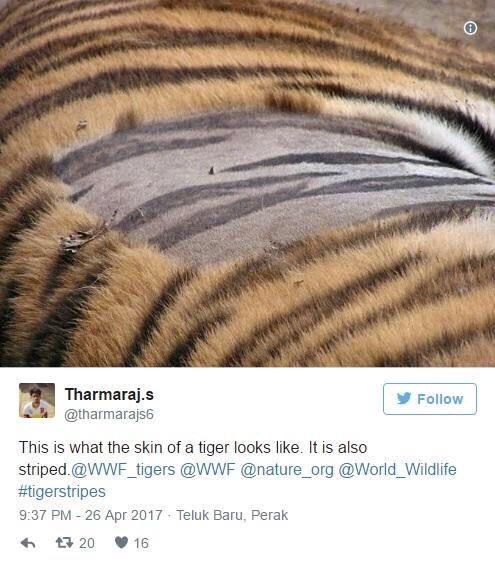The image size is (495, 562).
Task: Click the reply arrow icon
Action: 28,543
